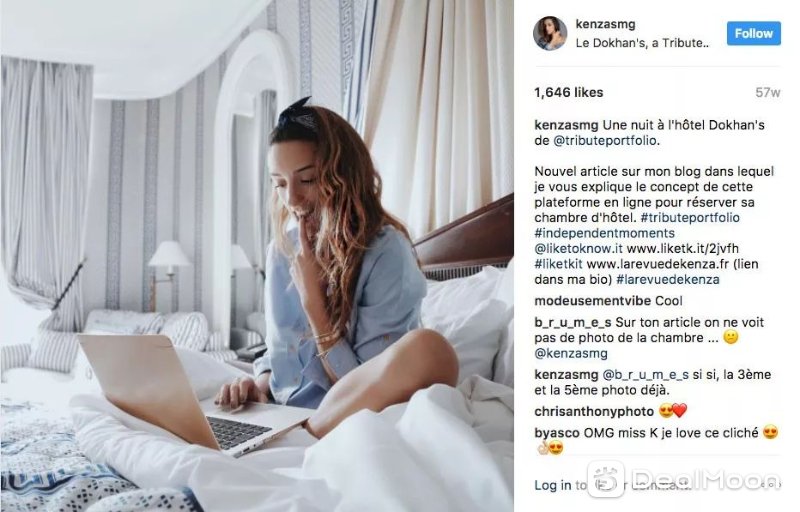Open the @liketoknow.it mention
This screenshot has width=800, height=512.
pyautogui.click(x=578, y=248)
